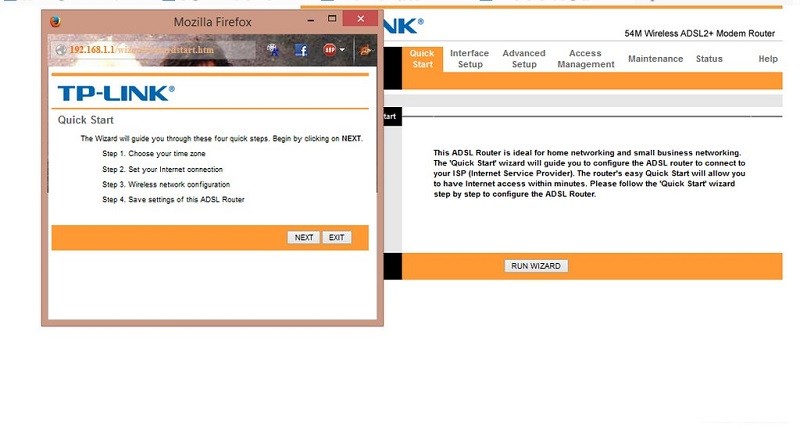Click '54M Wireless ADSL2+ Modem Router' text
The width and height of the screenshot is (800, 428).
point(699,34)
